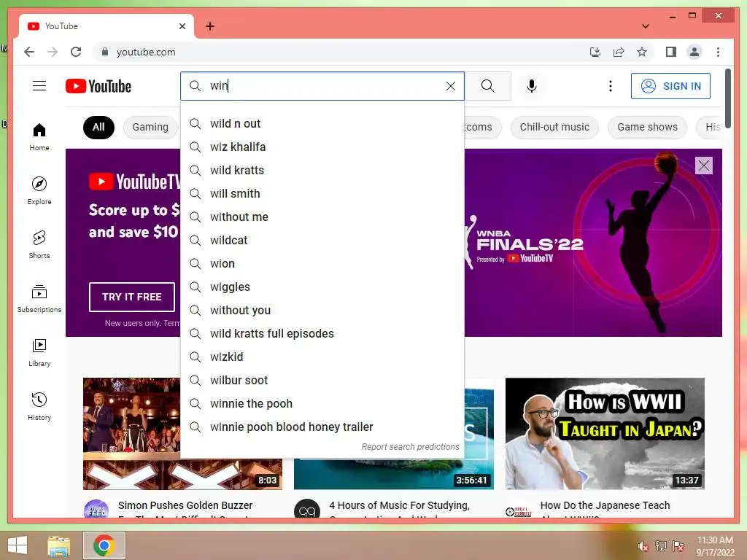Screen dimensions: 747x560
Task: Open File Explorer from the taskbar
Action: click(59, 545)
